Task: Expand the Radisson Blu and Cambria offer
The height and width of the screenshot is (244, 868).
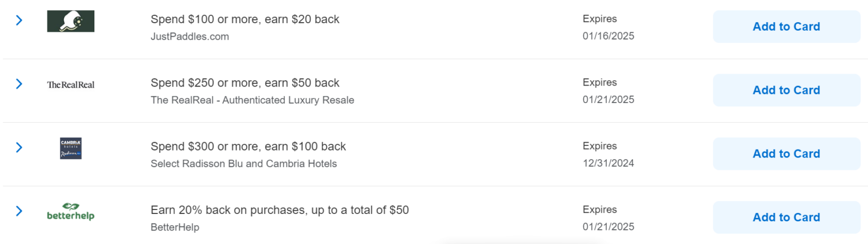Action: [x=19, y=147]
